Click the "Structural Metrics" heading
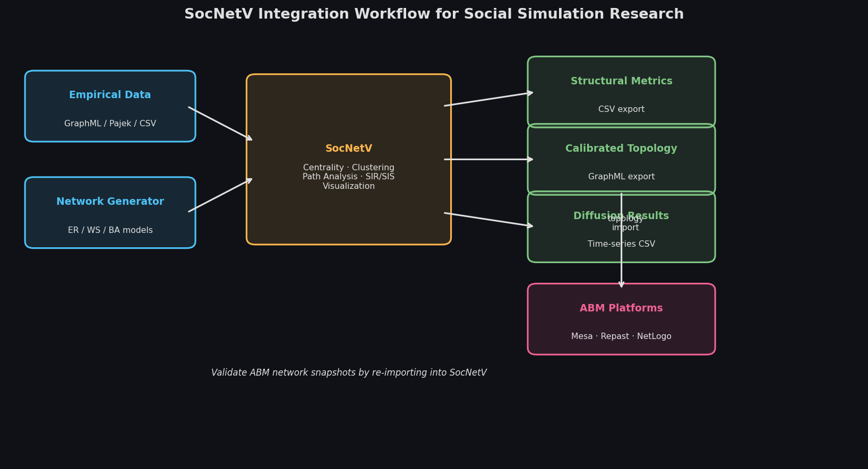Screen dimensions: 868x469 (621, 81)
